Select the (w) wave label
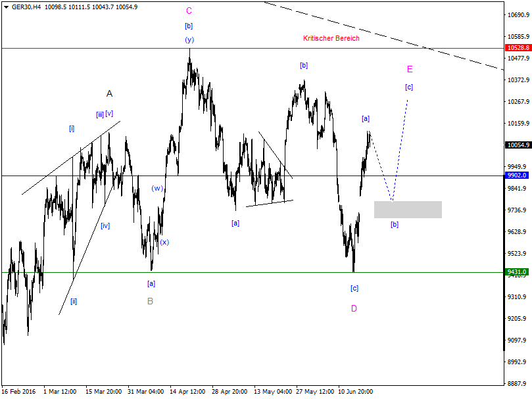 157,188
